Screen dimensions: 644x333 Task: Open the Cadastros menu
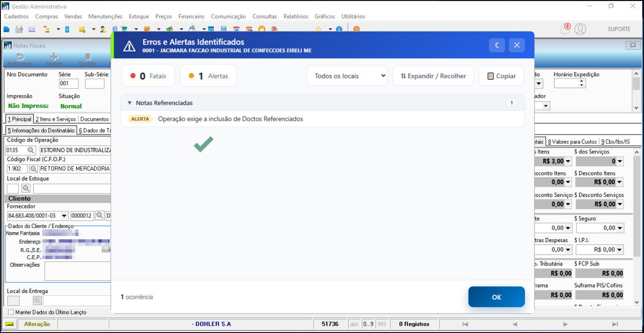[x=16, y=16]
